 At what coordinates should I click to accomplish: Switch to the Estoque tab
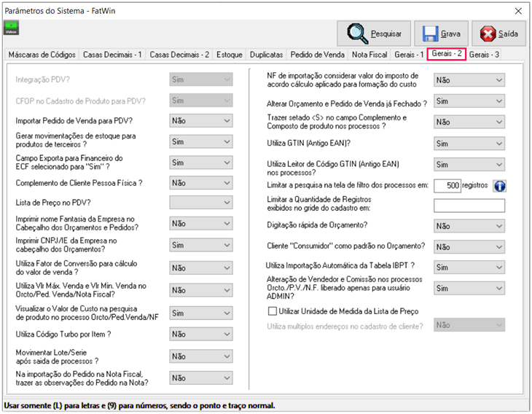click(x=229, y=55)
